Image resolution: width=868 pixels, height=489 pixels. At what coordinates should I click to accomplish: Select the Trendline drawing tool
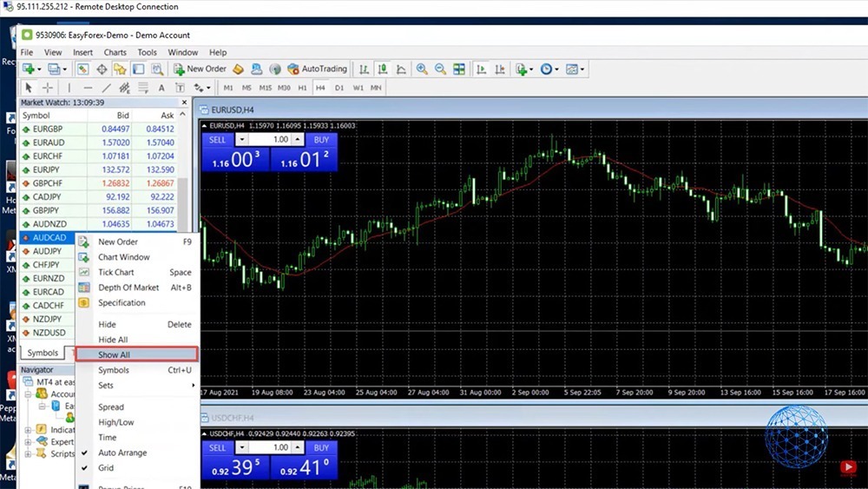click(x=106, y=88)
